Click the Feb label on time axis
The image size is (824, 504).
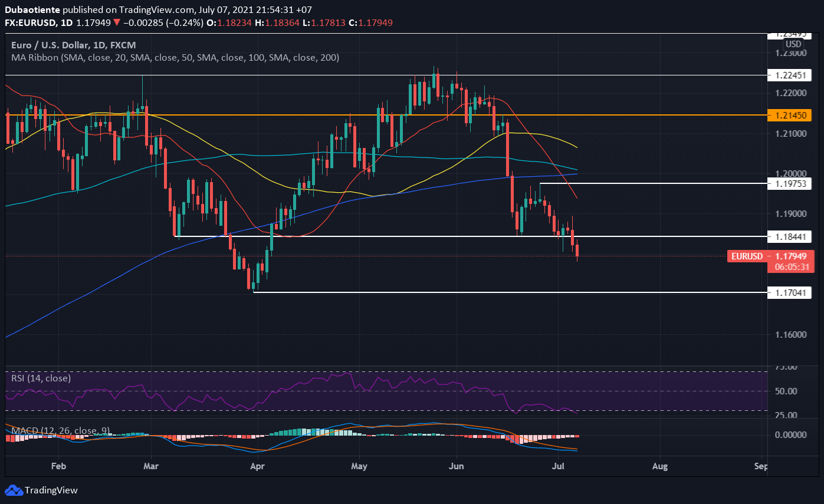[58, 466]
